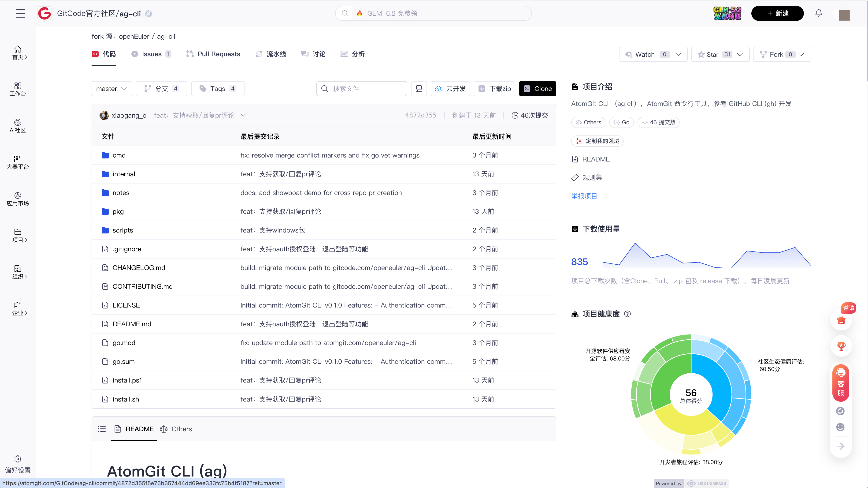Switch to the 代码 tab

point(104,54)
